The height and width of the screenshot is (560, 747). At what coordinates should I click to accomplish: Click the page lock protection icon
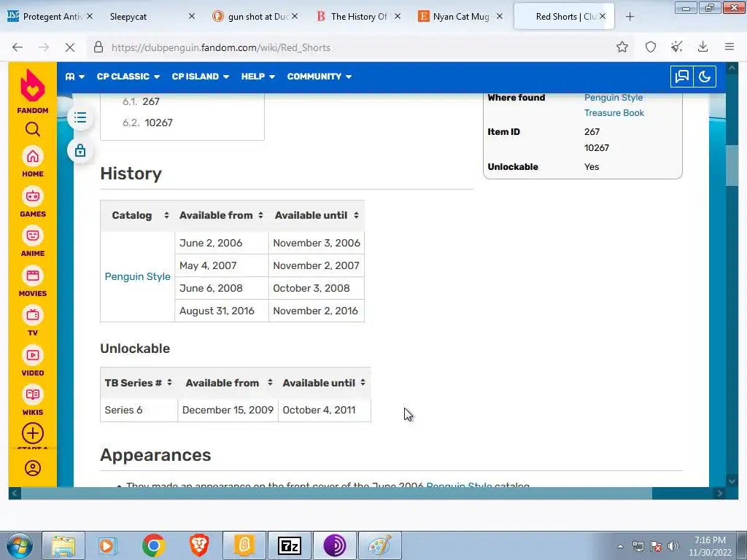80,150
